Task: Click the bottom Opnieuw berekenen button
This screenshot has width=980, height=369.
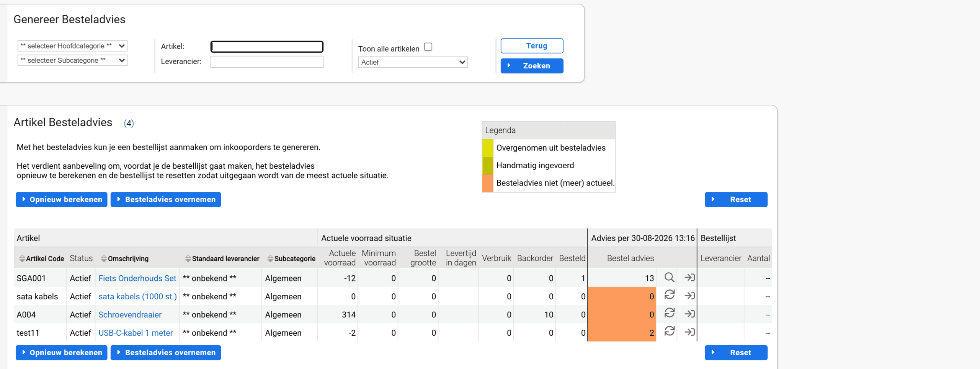Action: point(62,353)
